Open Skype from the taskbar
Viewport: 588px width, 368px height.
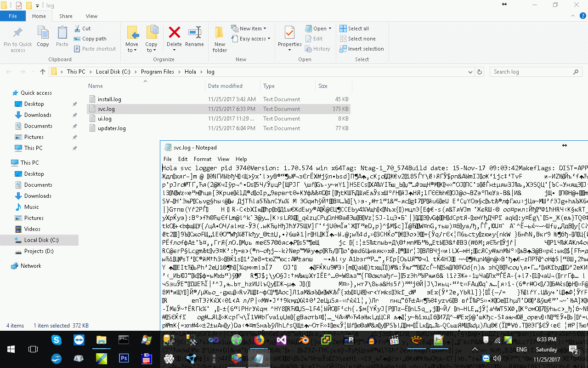57,340
